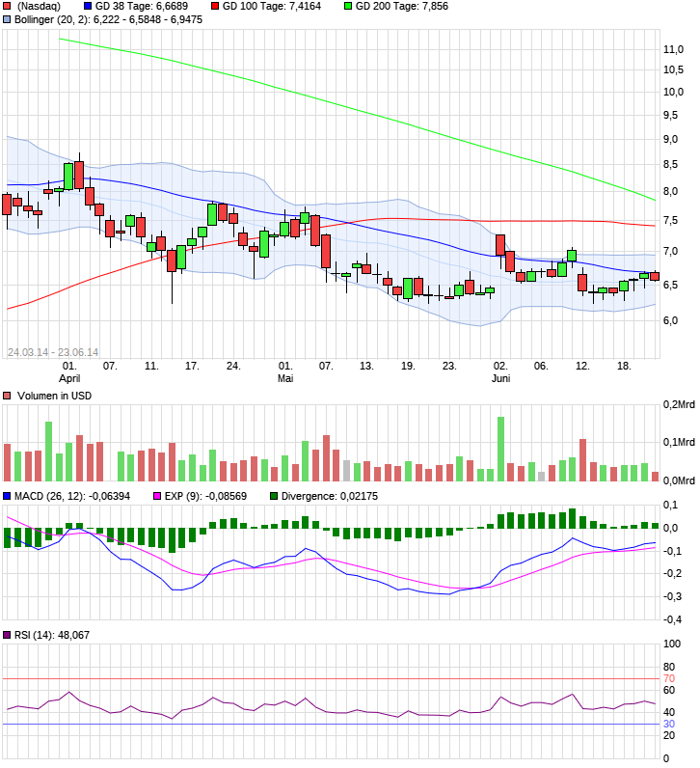The height and width of the screenshot is (768, 700).
Task: Click the dark green Divergence legend swatch
Action: (274, 496)
